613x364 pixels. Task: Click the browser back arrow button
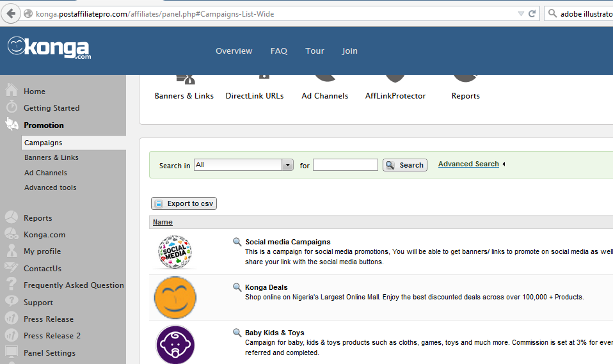point(11,13)
